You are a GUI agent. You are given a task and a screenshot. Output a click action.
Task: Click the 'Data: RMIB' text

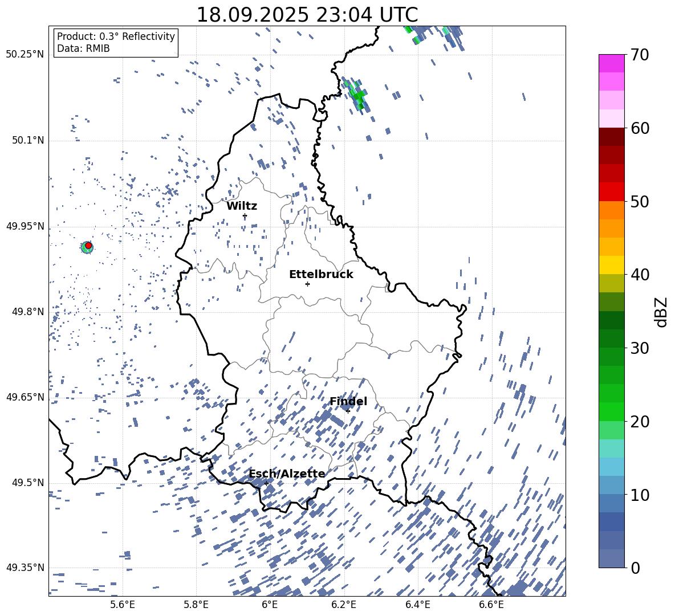click(x=83, y=48)
